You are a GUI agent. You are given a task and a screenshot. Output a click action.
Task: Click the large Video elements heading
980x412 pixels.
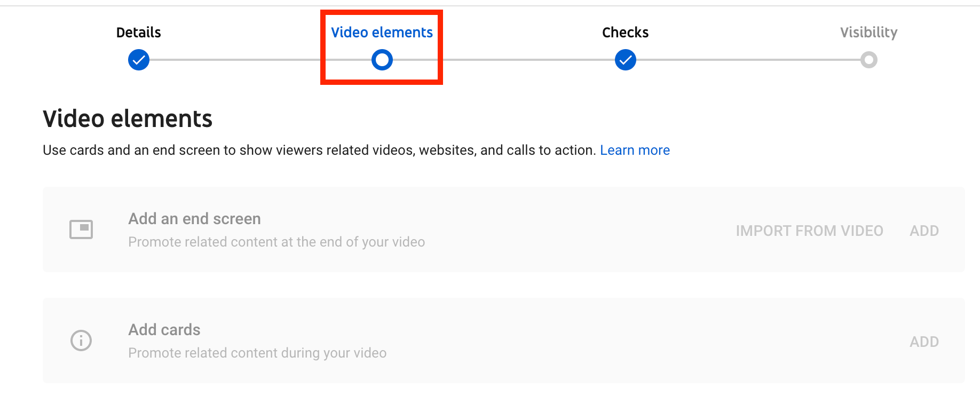pos(128,118)
